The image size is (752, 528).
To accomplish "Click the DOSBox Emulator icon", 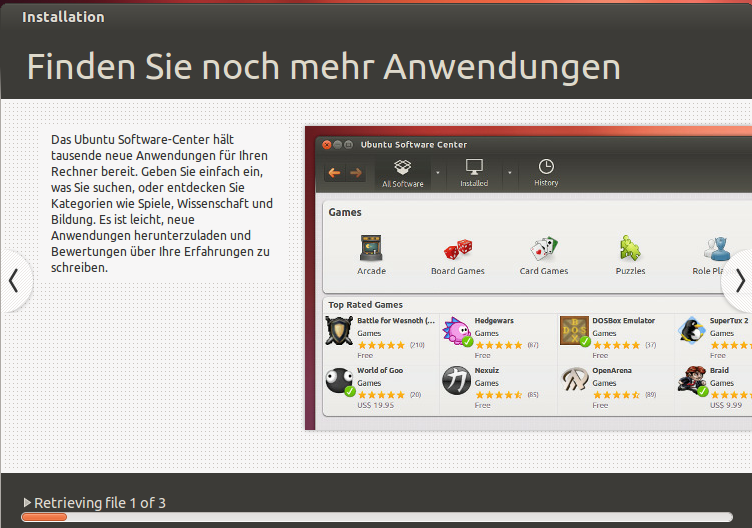I will click(574, 330).
